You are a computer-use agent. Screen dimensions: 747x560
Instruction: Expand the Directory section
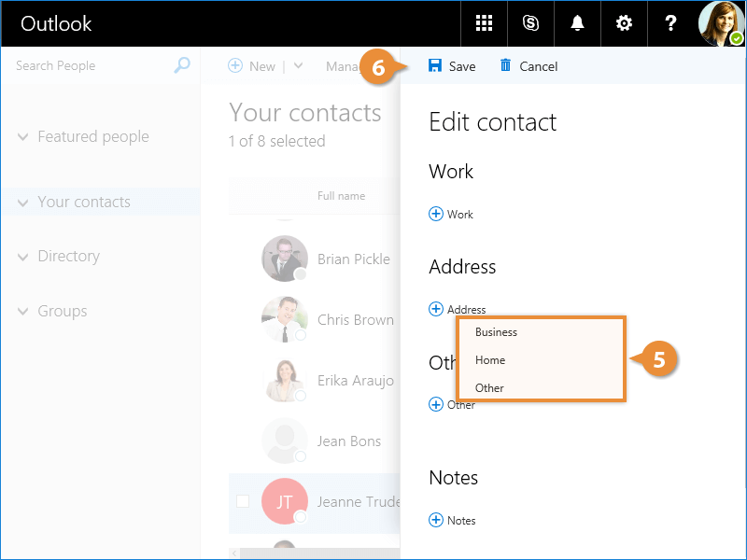(23, 257)
